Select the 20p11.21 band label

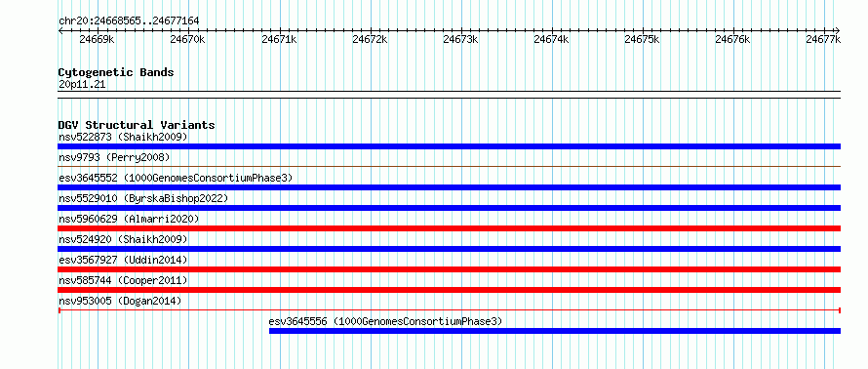(82, 85)
